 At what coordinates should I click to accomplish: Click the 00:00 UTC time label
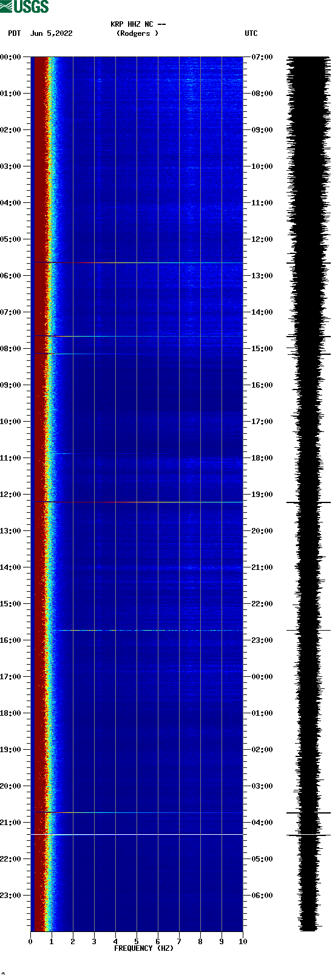click(262, 677)
